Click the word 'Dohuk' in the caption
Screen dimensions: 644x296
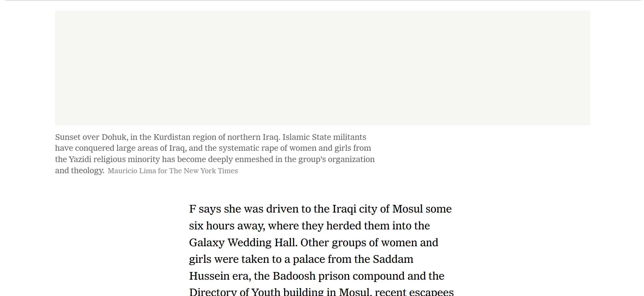[x=114, y=137]
